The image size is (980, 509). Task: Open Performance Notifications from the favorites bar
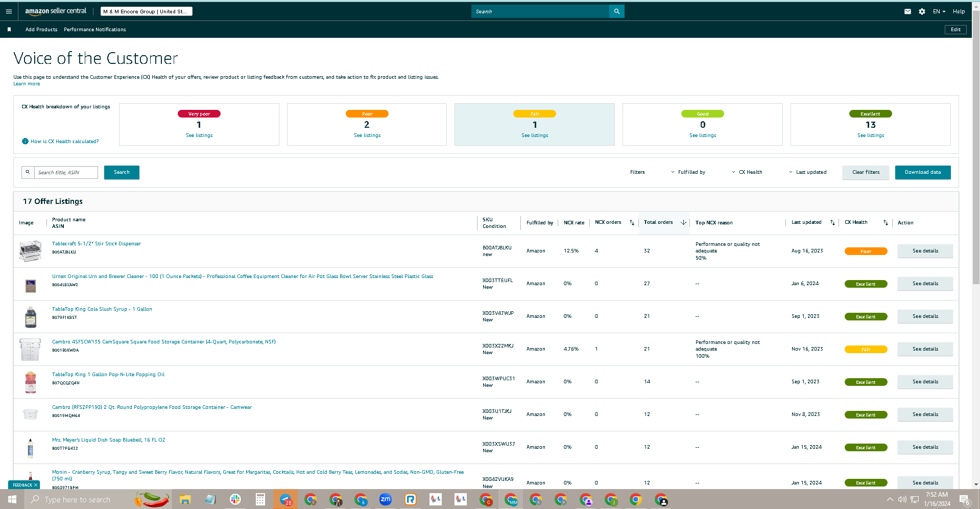(x=95, y=30)
